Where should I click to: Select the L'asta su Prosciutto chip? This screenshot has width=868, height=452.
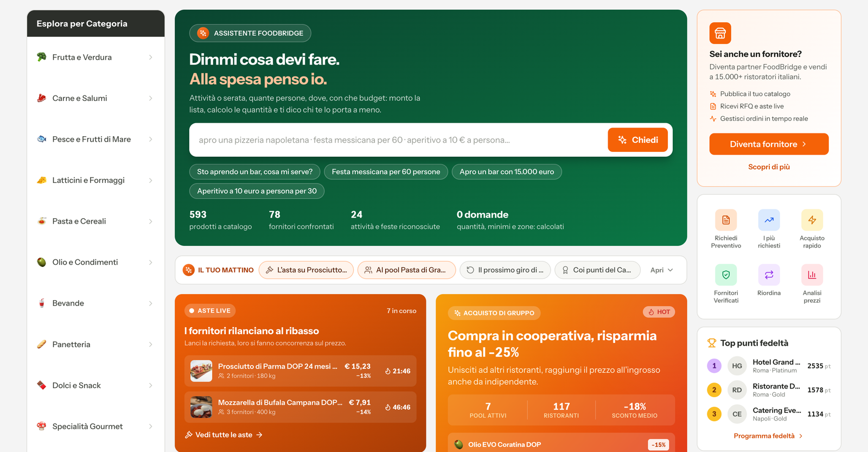coord(306,270)
